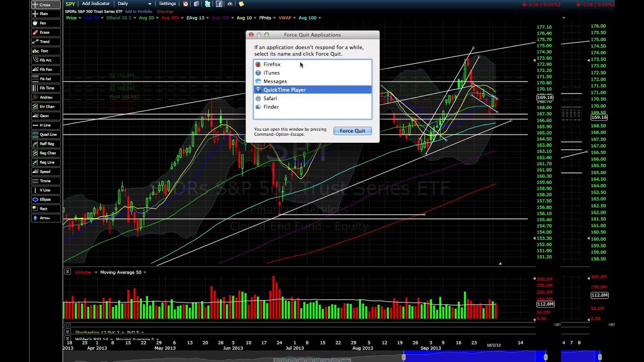Open the Price indicator dropdown
This screenshot has width=644, height=362.
pyautogui.click(x=73, y=18)
